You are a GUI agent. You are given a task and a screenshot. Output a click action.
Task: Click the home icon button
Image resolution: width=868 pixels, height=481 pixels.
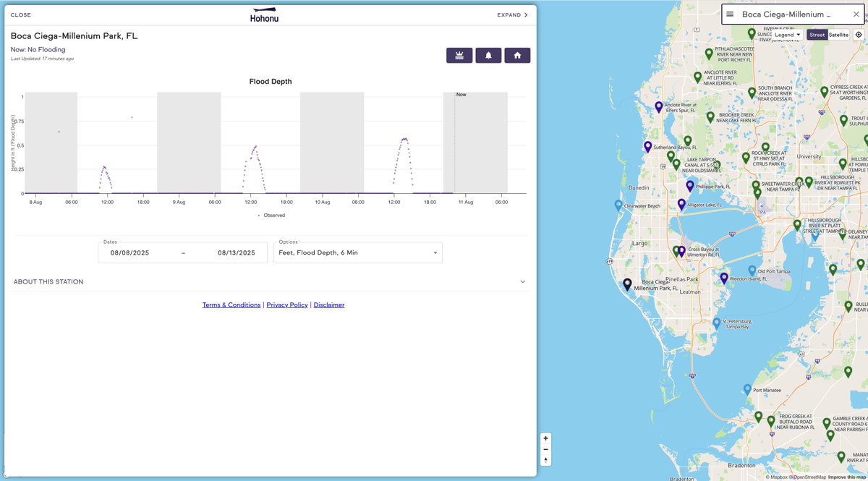(x=517, y=56)
